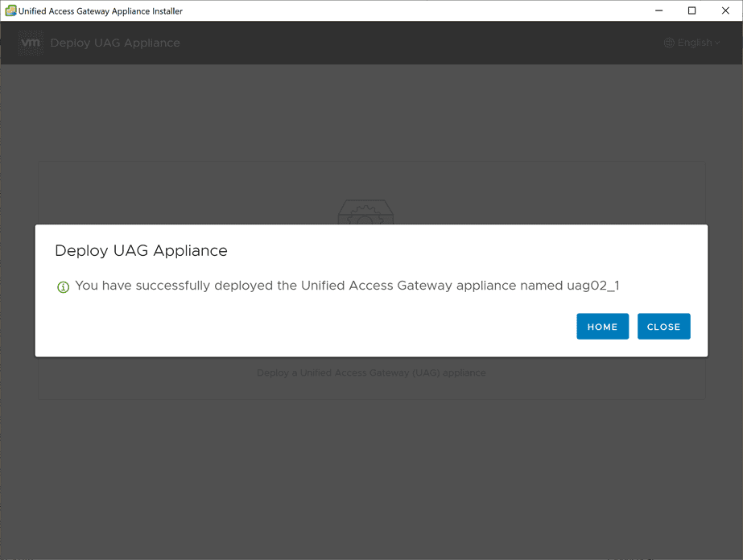Click the Deploy UAG Appliance header title
Viewport: 743px width, 560px height.
(x=115, y=43)
